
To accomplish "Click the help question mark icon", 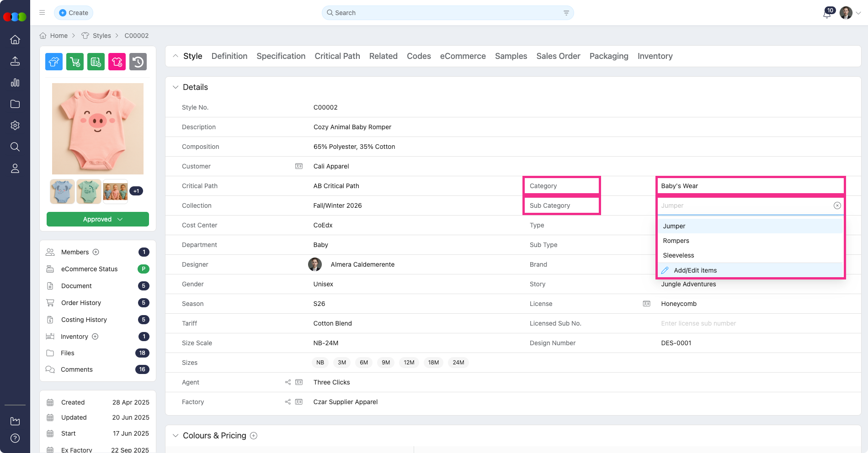I will 15,438.
